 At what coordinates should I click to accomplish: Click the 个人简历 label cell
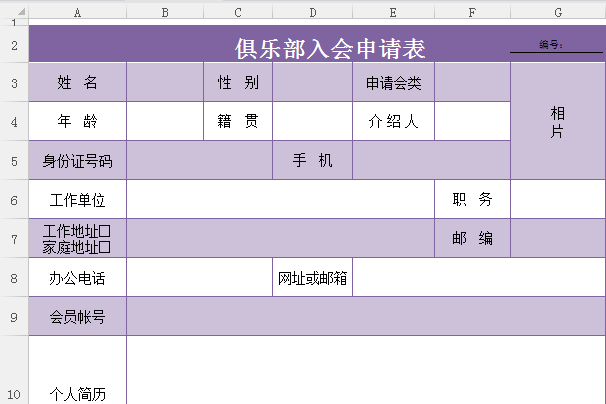pyautogui.click(x=78, y=393)
